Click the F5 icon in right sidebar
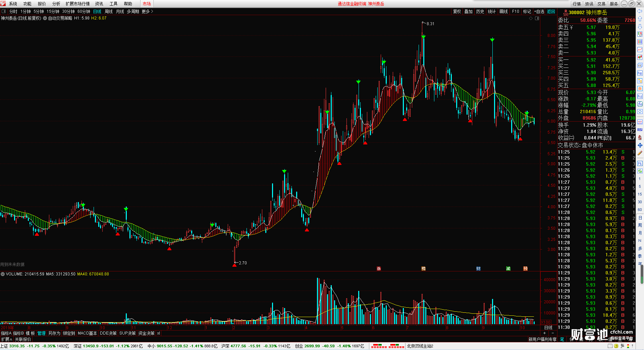The width and height of the screenshot is (644, 350). point(640,164)
